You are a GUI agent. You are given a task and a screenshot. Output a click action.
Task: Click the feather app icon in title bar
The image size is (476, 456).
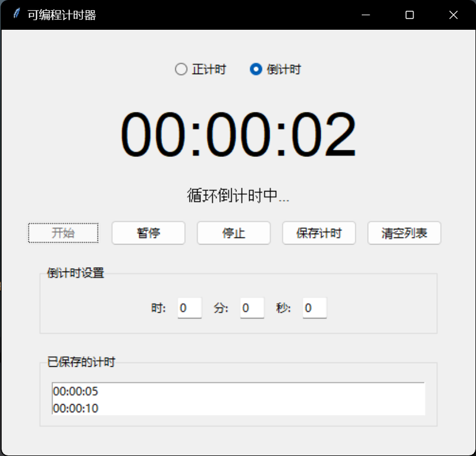point(17,14)
